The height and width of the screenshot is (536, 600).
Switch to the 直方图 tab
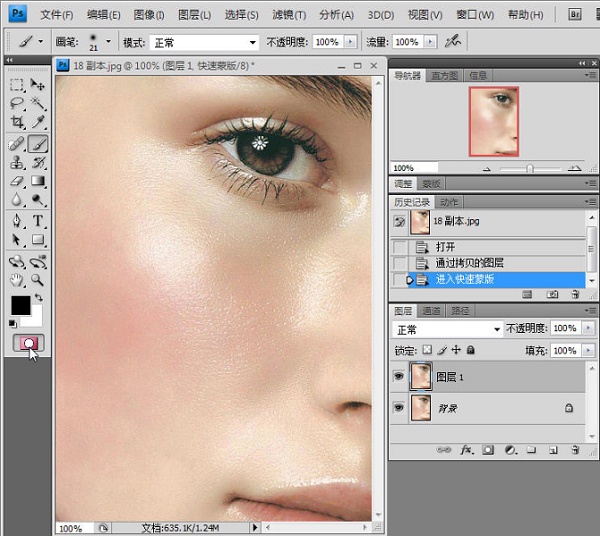[444, 75]
